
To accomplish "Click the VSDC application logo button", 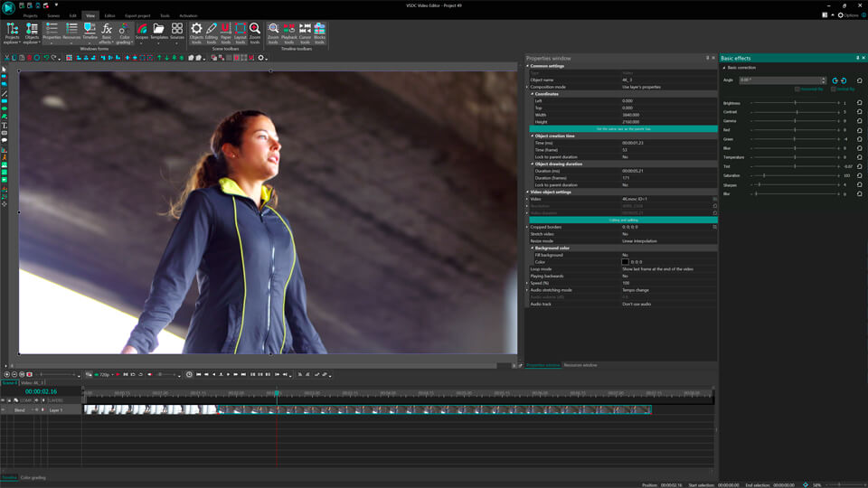I will (8, 6).
